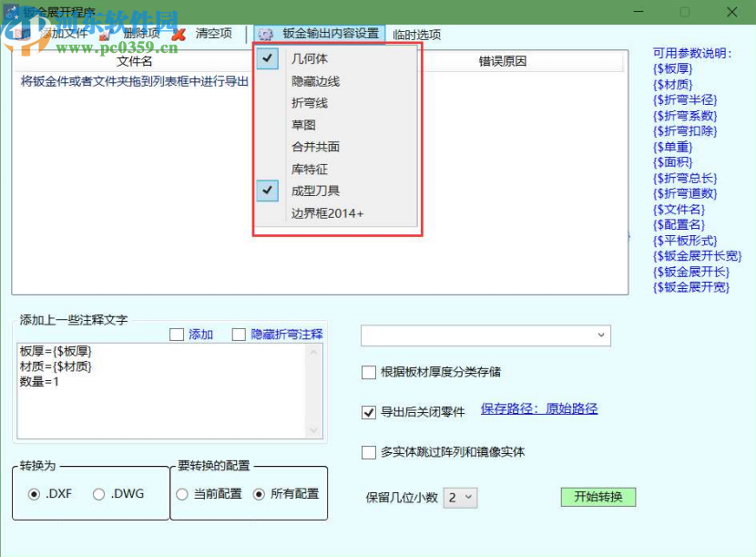Viewport: 756px width, 557px height.
Task: Enable 根据板材厚度分类存储 checkbox
Action: point(369,372)
